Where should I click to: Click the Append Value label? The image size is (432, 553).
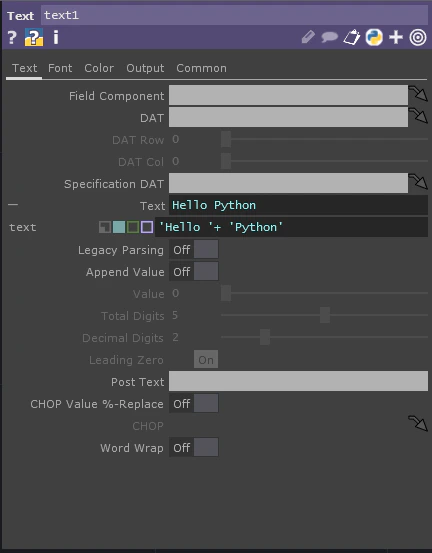tap(125, 272)
